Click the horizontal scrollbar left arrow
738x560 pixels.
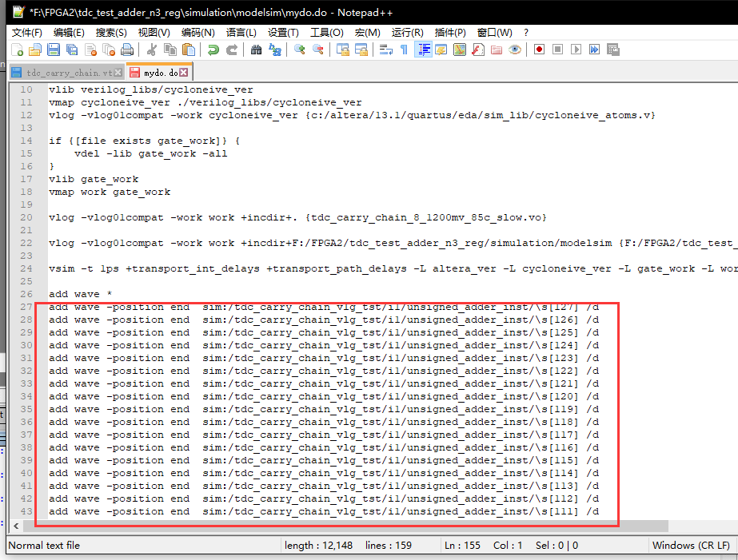17,526
